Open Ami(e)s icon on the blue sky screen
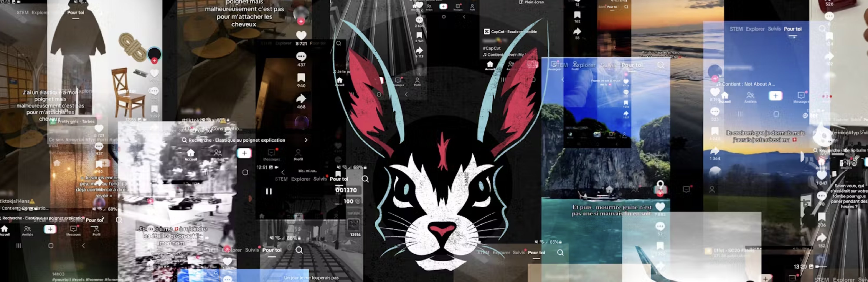Viewport: 868px width, 282px height. coord(750,96)
